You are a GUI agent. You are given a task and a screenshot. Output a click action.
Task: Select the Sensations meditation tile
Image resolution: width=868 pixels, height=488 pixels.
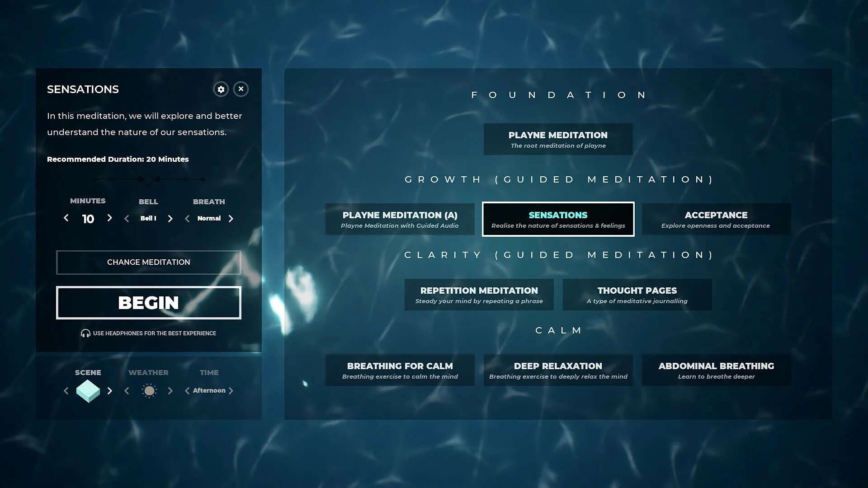pos(558,219)
